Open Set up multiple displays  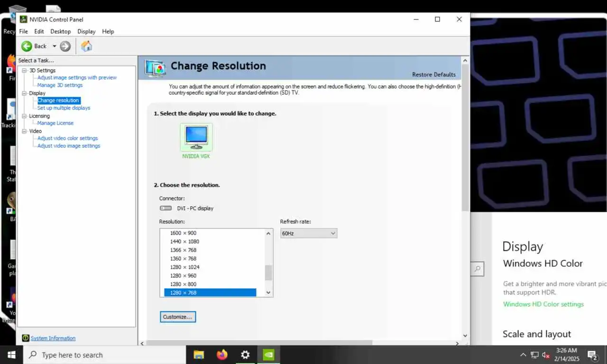64,108
